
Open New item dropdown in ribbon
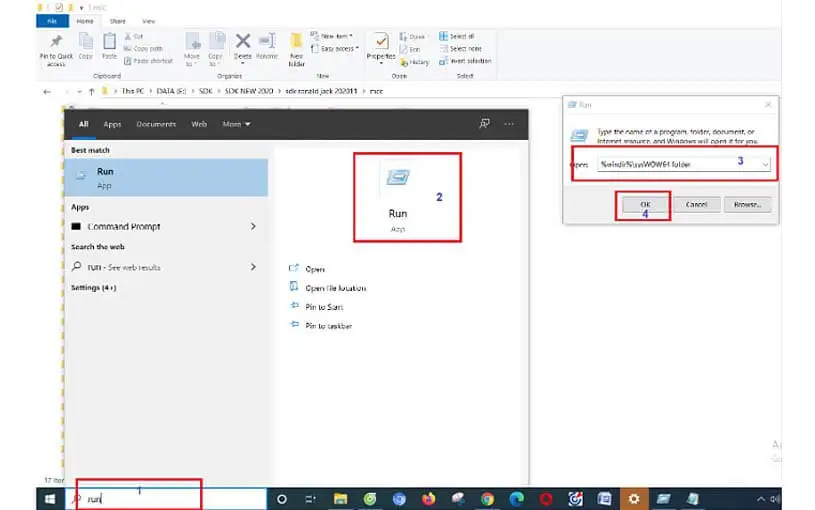pos(332,36)
